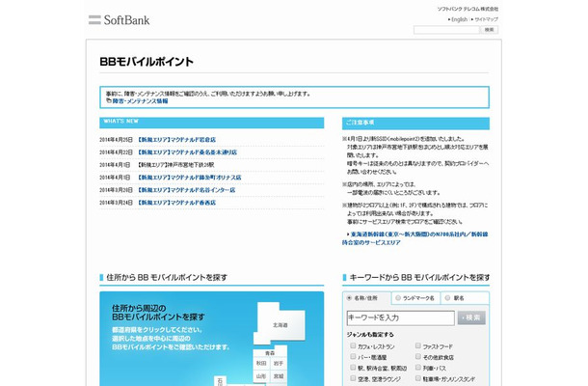Click the ソフトバンクテレコム株式会社 text
The image size is (588, 386).
pyautogui.click(x=468, y=9)
